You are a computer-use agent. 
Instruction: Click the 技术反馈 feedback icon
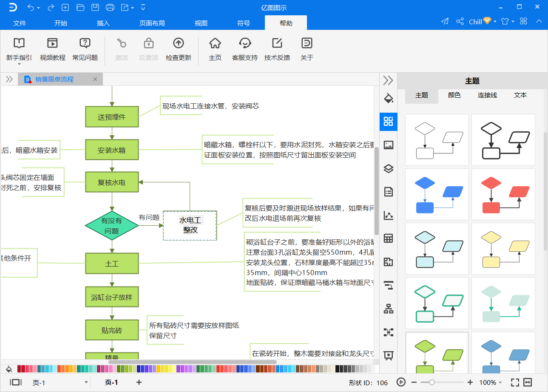click(x=277, y=43)
